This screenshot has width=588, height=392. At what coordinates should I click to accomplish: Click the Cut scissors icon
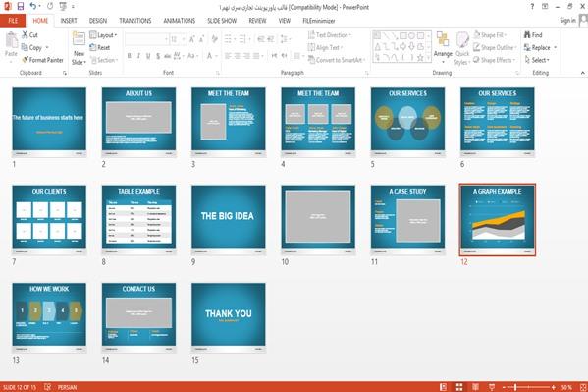click(26, 34)
